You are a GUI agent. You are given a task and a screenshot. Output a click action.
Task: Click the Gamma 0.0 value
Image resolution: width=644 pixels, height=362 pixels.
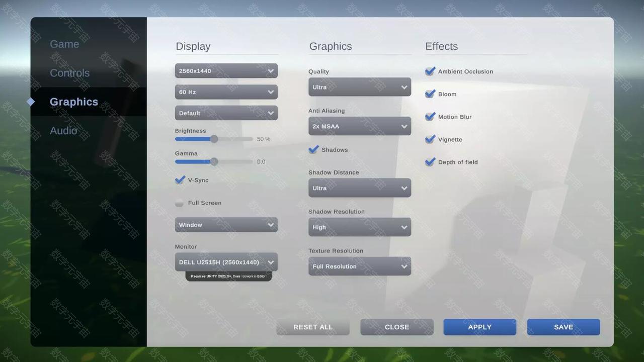261,162
